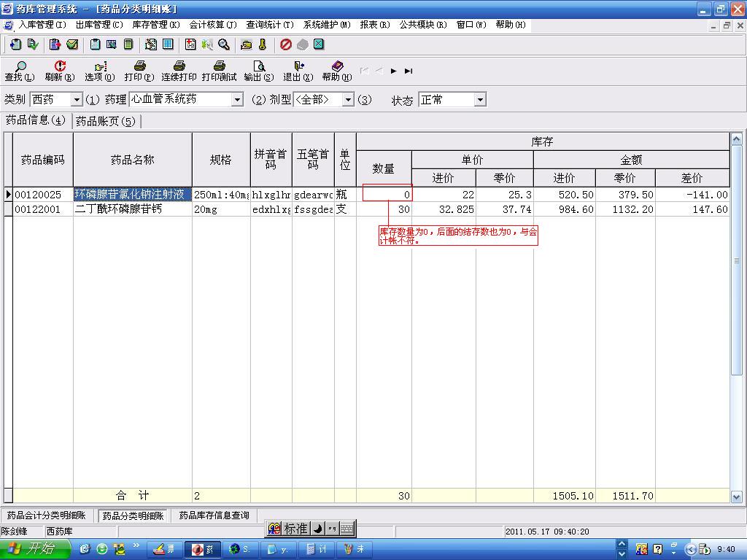The width and height of the screenshot is (747, 560).
Task: Click the question mark tray icon
Action: 658,550
